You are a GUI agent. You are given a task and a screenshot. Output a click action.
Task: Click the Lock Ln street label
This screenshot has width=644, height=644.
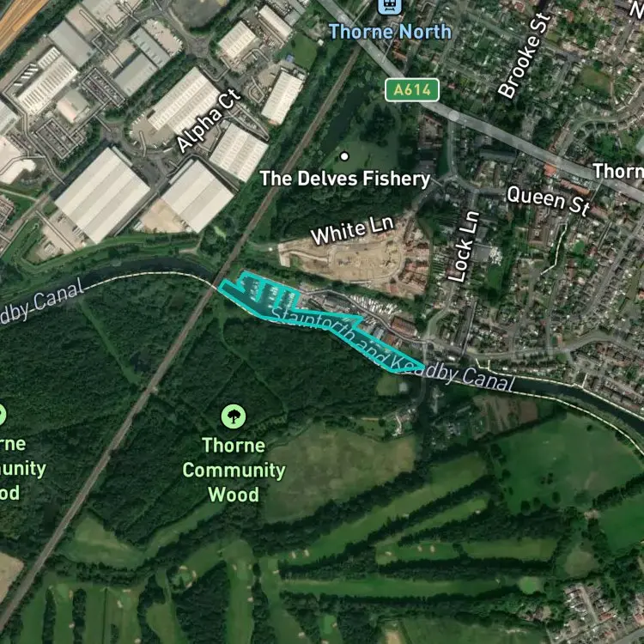[x=464, y=246]
